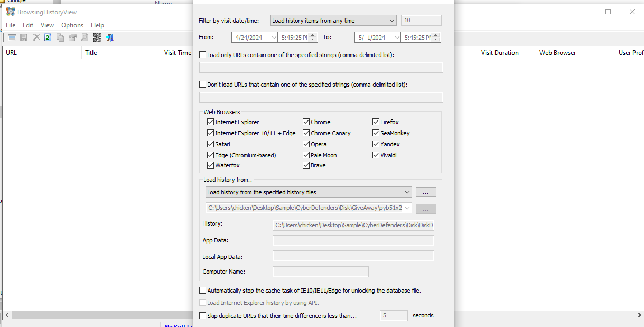The height and width of the screenshot is (327, 644).
Task: Toggle the Internet Explorer checkbox
Action: coord(211,122)
